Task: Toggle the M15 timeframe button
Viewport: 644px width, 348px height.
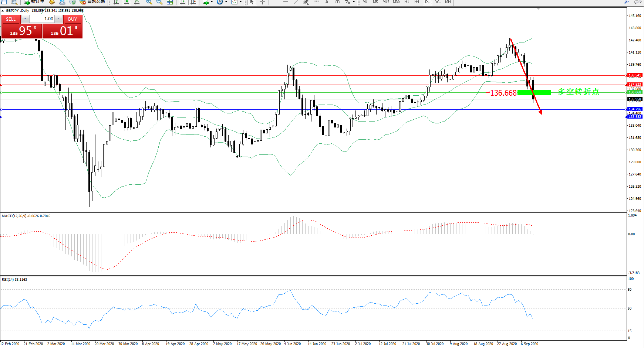Action: (385, 2)
